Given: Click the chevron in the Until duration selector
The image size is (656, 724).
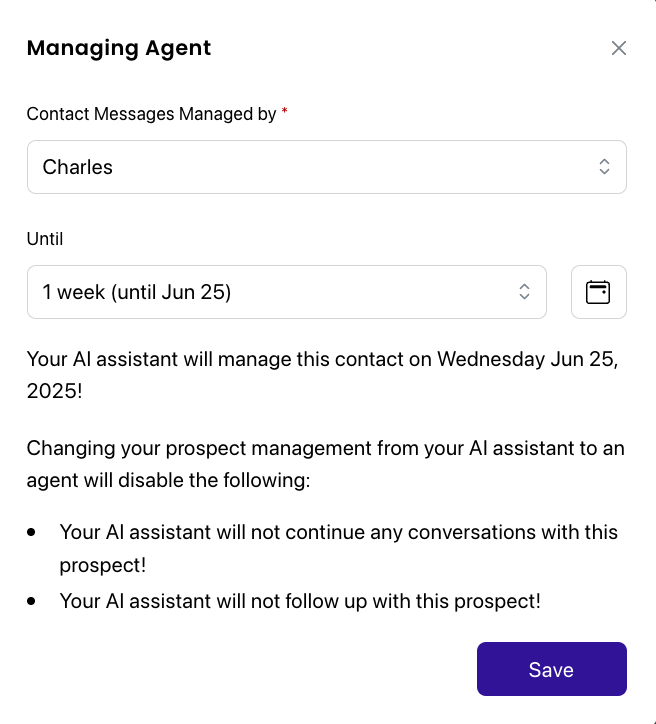Looking at the screenshot, I should 524,292.
